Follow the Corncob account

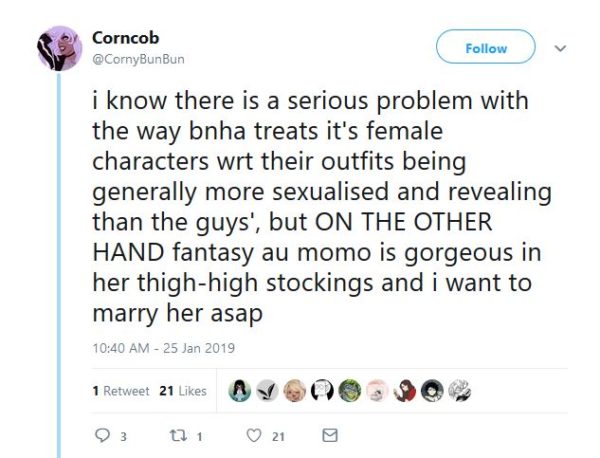[486, 48]
